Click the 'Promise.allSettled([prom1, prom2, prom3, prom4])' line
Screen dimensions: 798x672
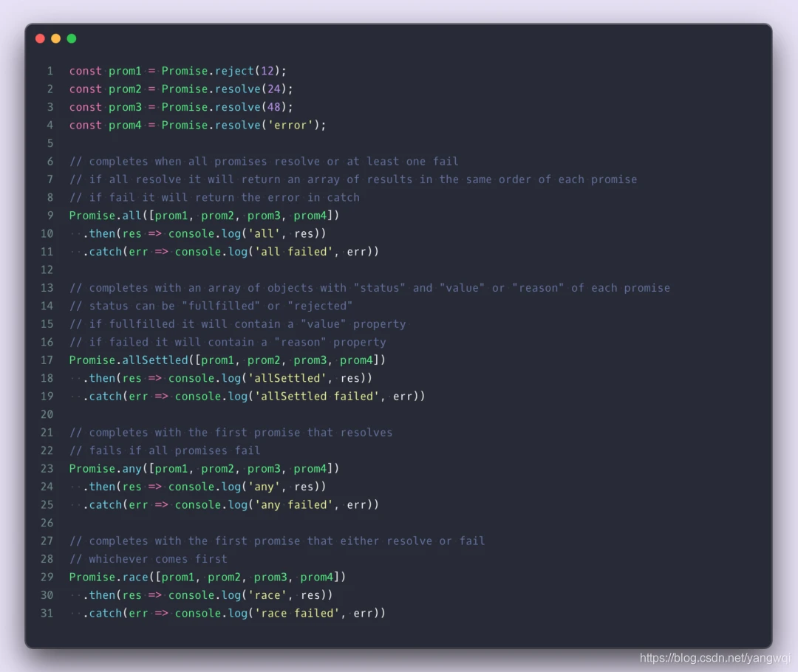pos(228,360)
